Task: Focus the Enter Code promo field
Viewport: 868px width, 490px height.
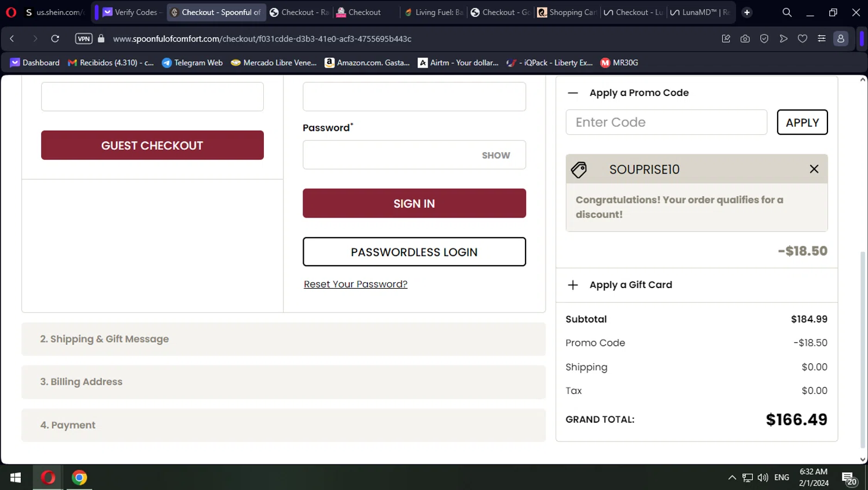Action: [x=667, y=122]
